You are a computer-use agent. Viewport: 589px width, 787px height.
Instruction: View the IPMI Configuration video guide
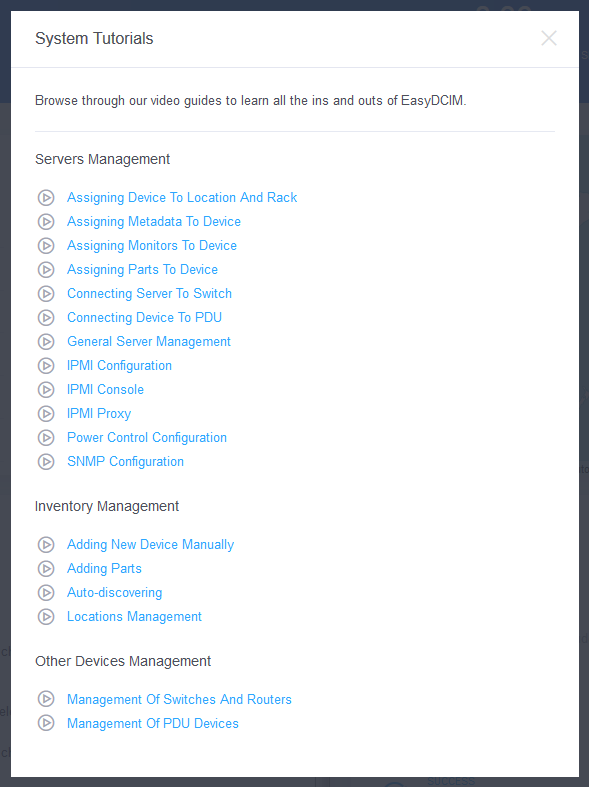pos(119,365)
